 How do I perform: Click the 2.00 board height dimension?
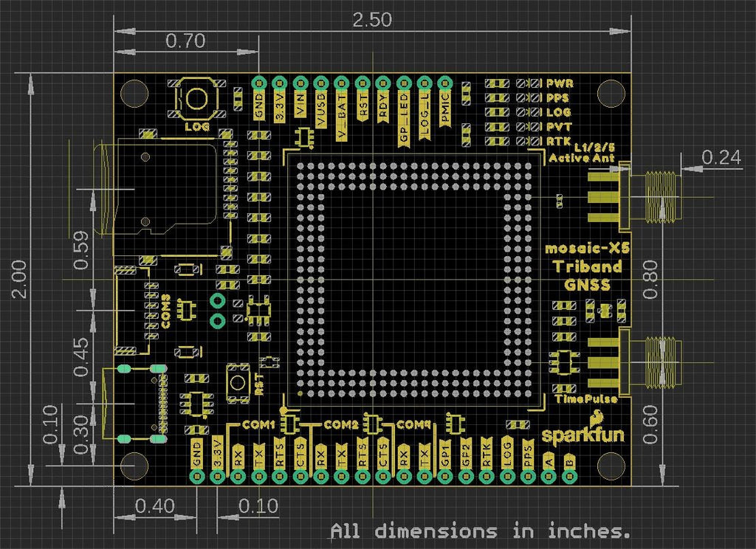coord(18,279)
